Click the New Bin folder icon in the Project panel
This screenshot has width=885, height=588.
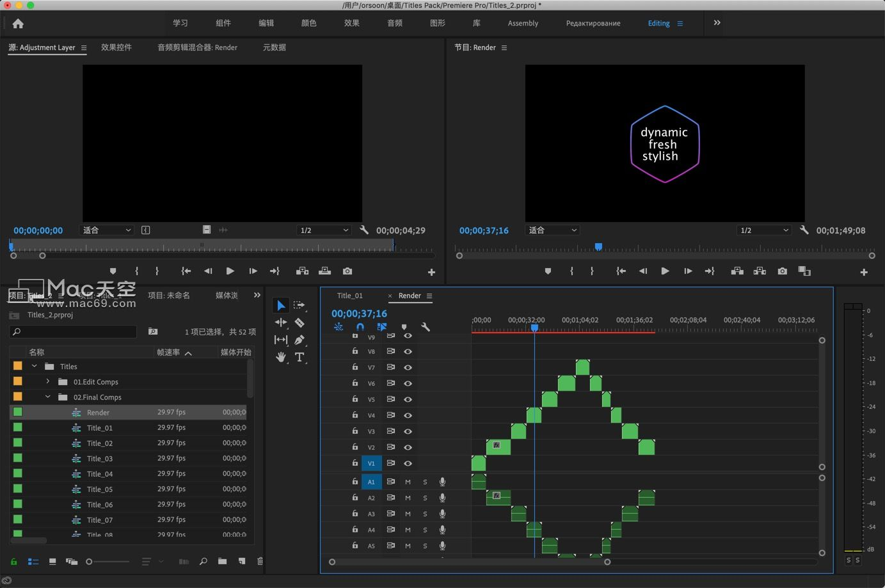point(222,561)
